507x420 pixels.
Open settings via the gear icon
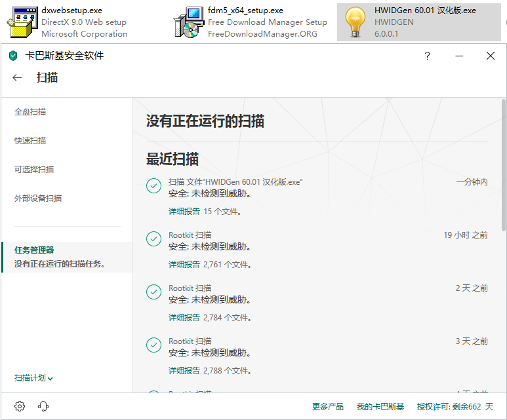[x=20, y=406]
